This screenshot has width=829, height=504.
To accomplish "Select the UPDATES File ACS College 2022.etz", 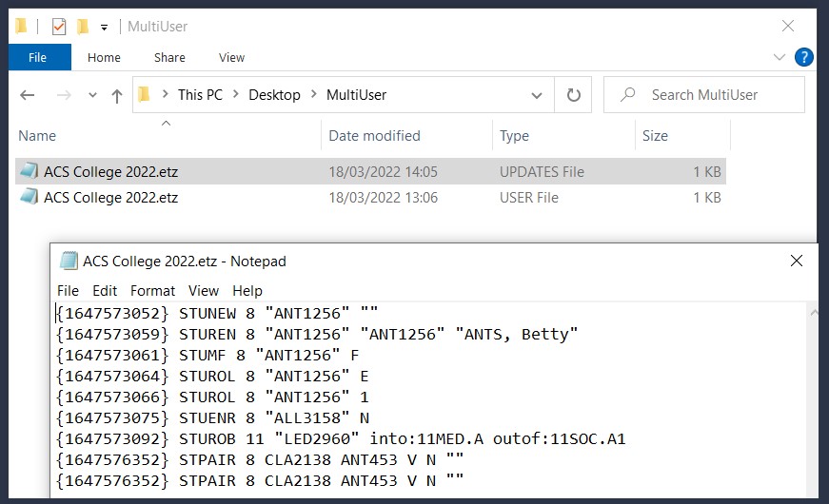I will [x=370, y=172].
